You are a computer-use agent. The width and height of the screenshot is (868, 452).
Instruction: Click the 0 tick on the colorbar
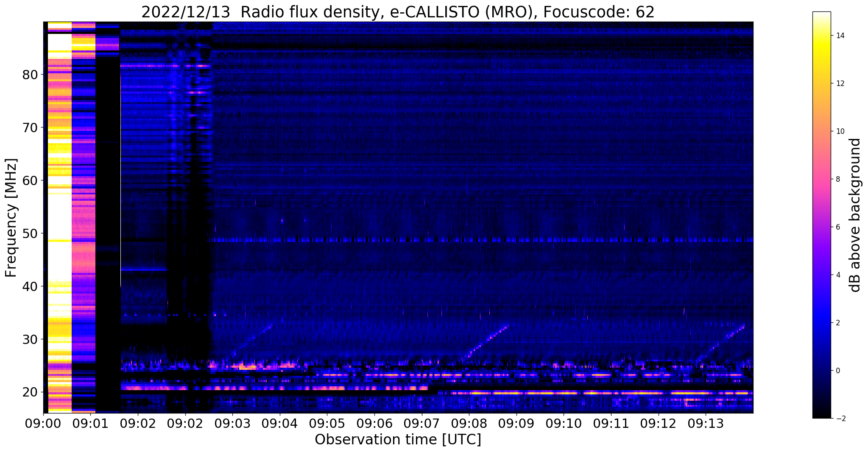(x=837, y=371)
